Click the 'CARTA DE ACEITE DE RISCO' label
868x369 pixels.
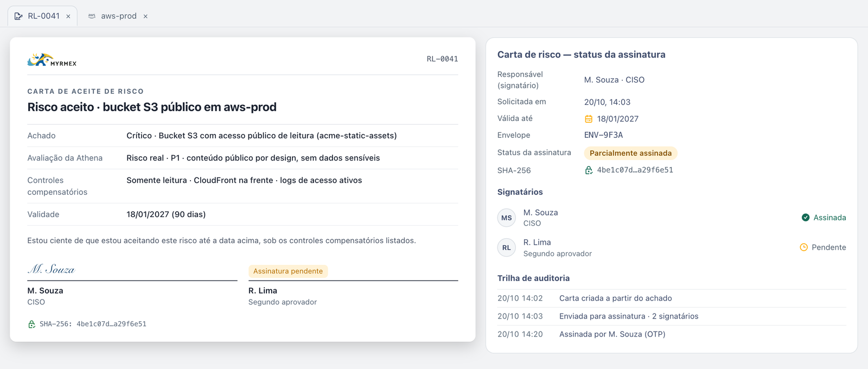tap(86, 91)
